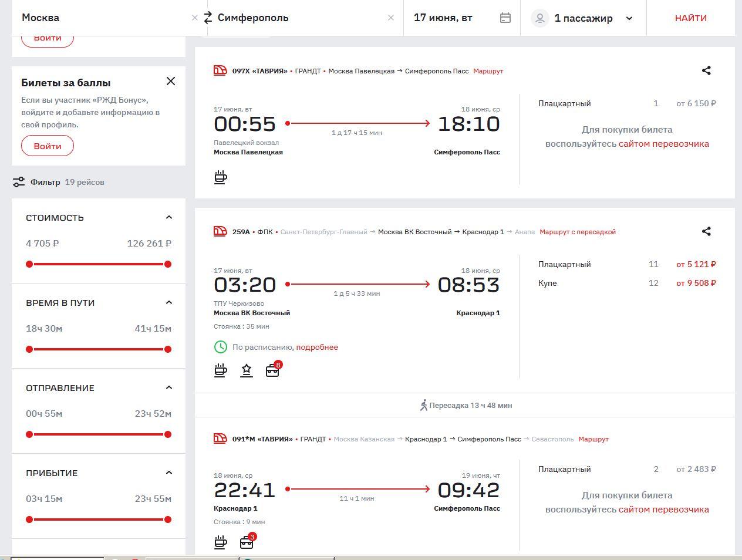This screenshot has height=560, width=742.
Task: Click the star icon on train 259A
Action: point(247,370)
